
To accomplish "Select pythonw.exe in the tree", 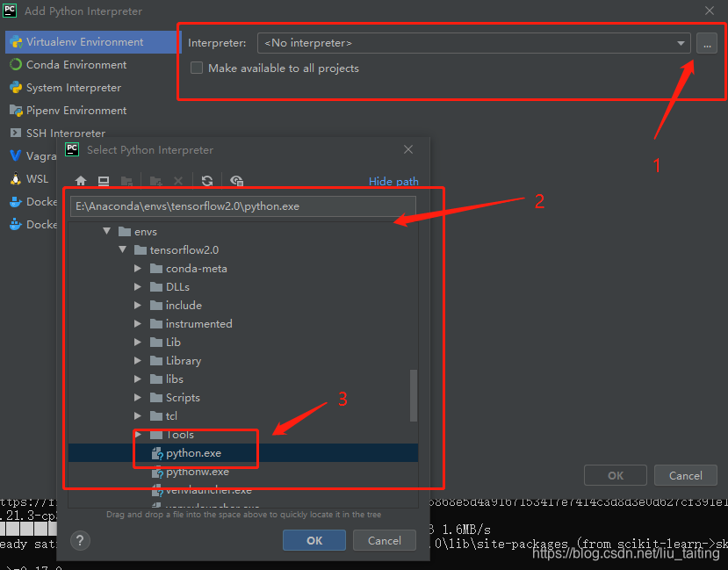I will point(243,472).
